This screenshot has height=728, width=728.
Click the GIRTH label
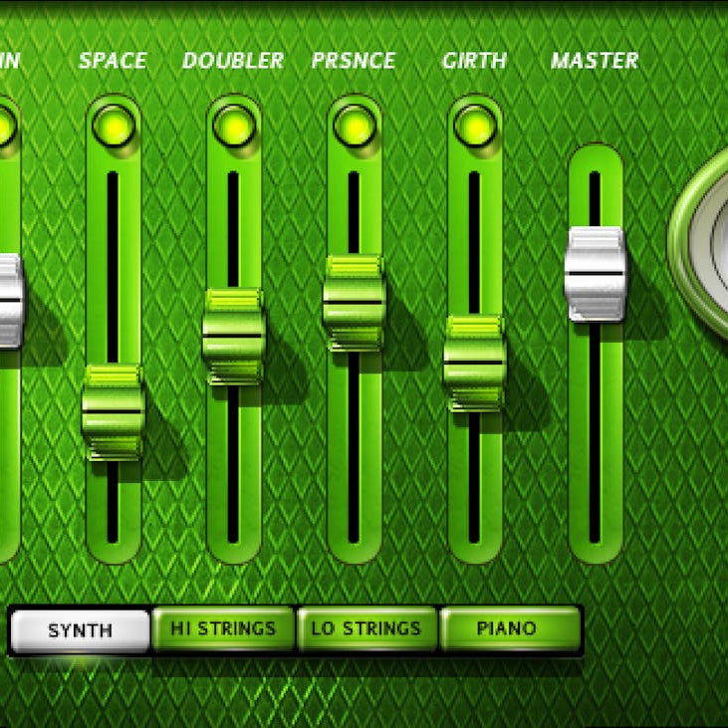pyautogui.click(x=474, y=61)
